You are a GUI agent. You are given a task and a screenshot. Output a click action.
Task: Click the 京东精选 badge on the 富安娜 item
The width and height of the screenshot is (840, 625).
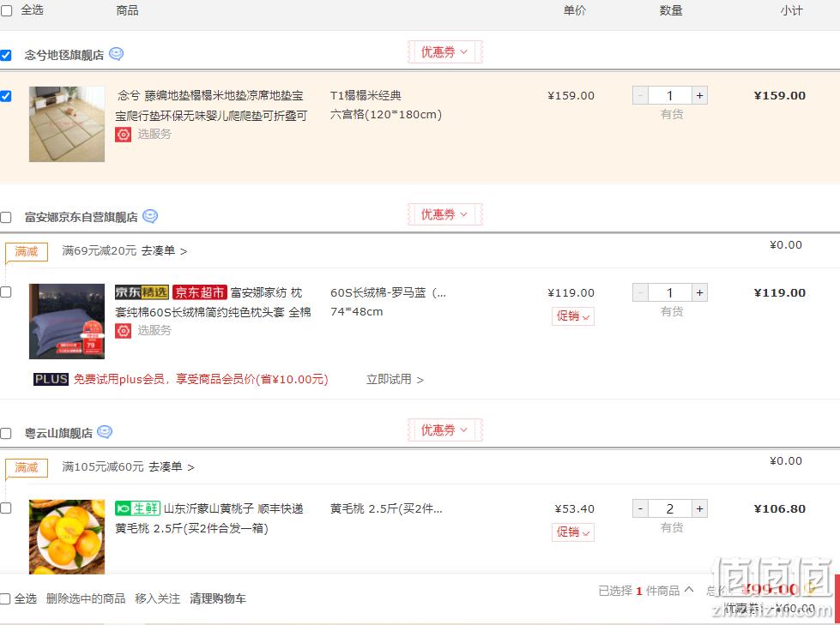click(142, 292)
